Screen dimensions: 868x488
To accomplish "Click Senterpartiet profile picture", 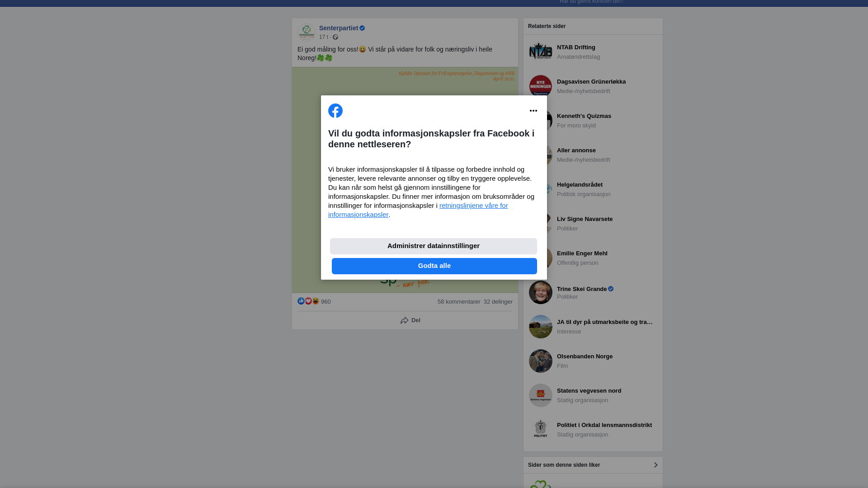I will coord(307,33).
